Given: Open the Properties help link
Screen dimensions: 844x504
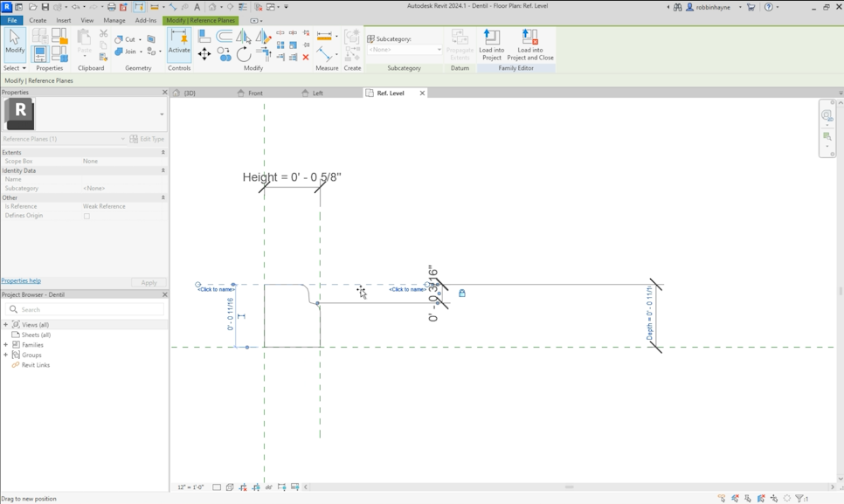Looking at the screenshot, I should pos(20,280).
